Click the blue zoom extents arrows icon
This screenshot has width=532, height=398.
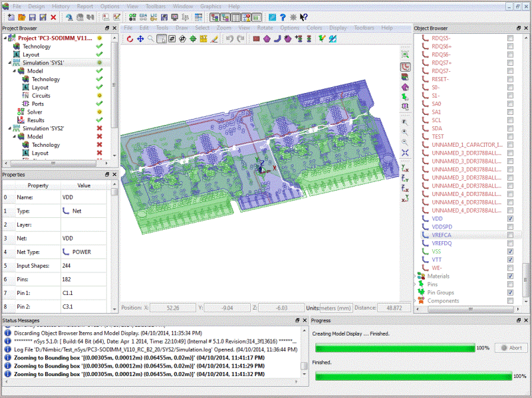405,153
